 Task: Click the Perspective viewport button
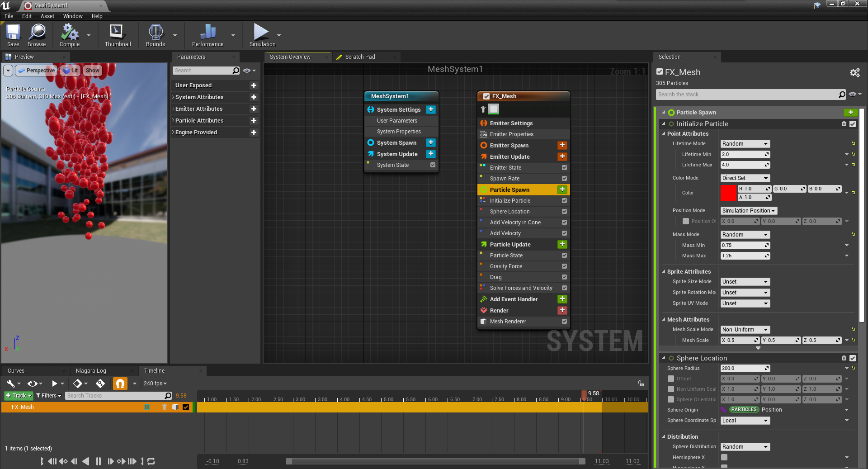pos(36,71)
